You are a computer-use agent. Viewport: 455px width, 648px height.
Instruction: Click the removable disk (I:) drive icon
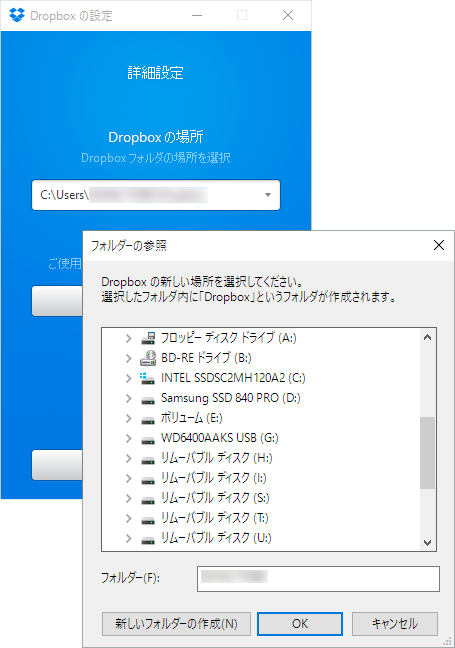148,480
